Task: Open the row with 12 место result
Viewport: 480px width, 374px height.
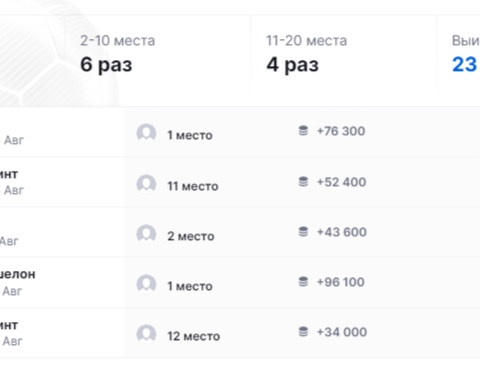Action: (x=240, y=333)
